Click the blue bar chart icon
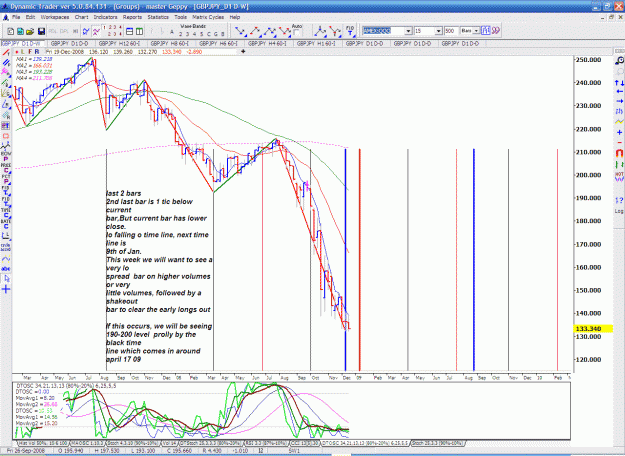The width and height of the screenshot is (625, 456). [x=485, y=31]
